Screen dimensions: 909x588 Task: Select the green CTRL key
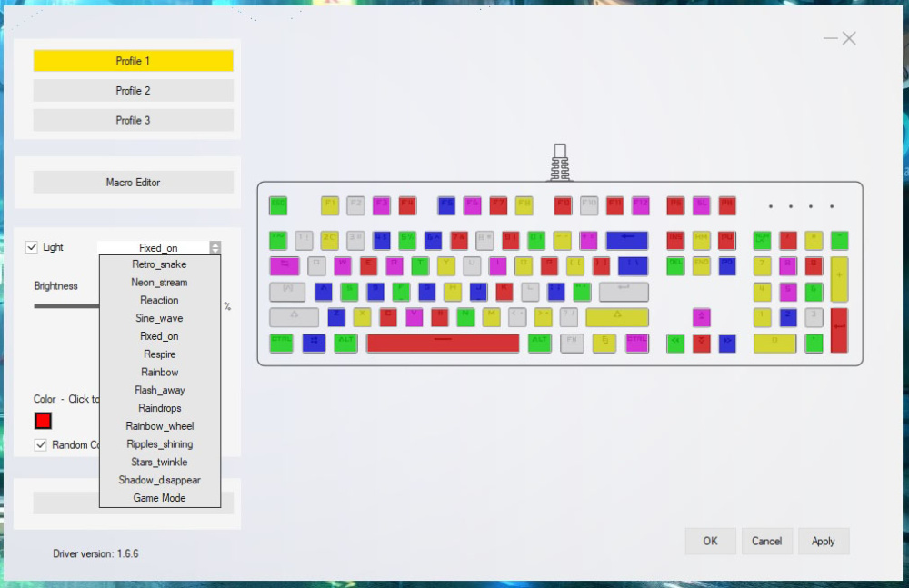(281, 344)
